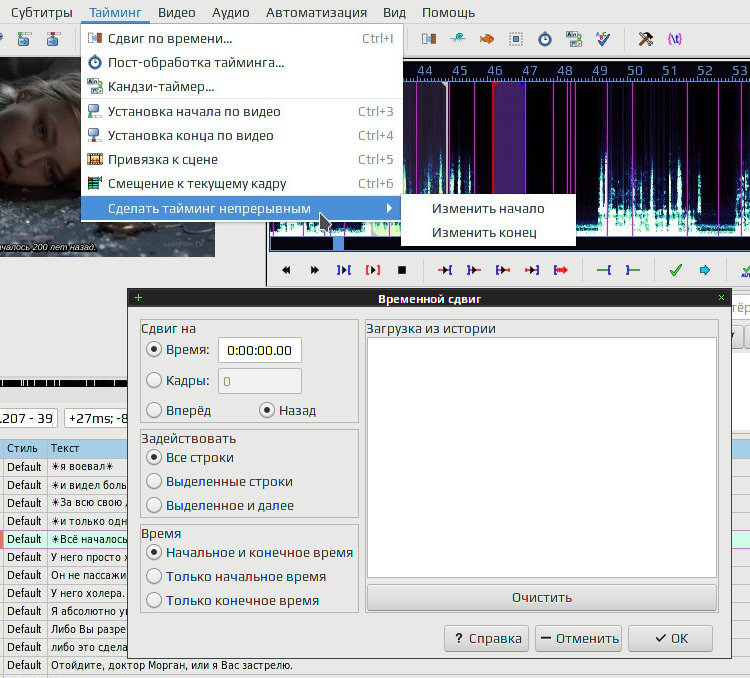Click the time field 0:00:00.00
750x678 pixels.
click(260, 350)
